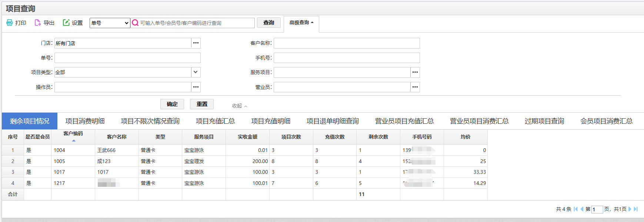Click the 合计 totals row label

[13, 194]
